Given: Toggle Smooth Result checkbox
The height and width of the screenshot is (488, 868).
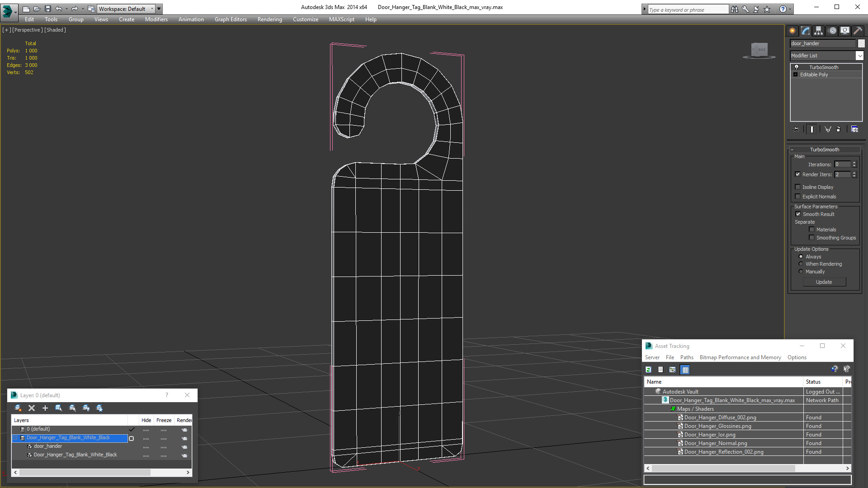Looking at the screenshot, I should 798,214.
